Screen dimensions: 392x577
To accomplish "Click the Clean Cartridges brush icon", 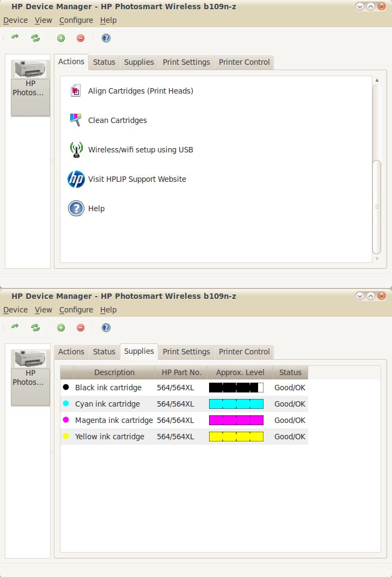I will point(76,120).
